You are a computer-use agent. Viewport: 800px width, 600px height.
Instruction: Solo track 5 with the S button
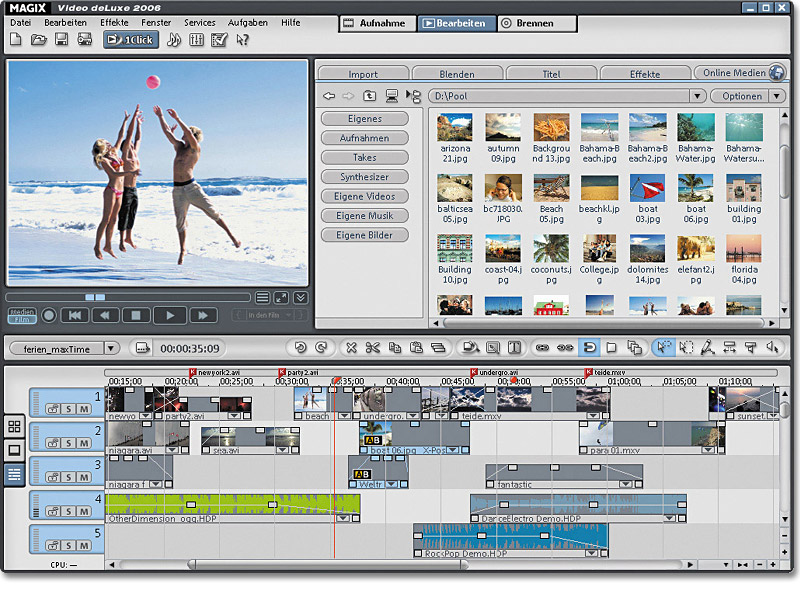pyautogui.click(x=69, y=546)
